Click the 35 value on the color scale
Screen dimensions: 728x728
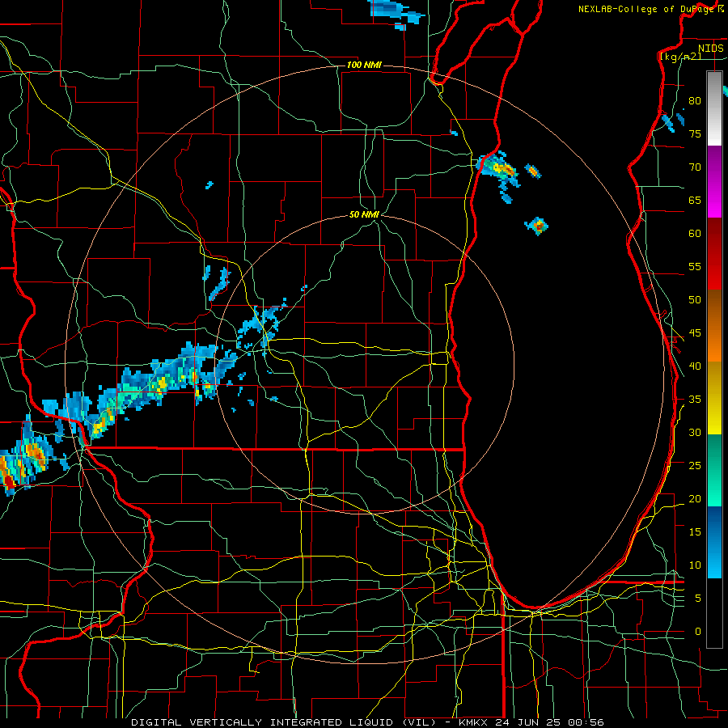695,400
